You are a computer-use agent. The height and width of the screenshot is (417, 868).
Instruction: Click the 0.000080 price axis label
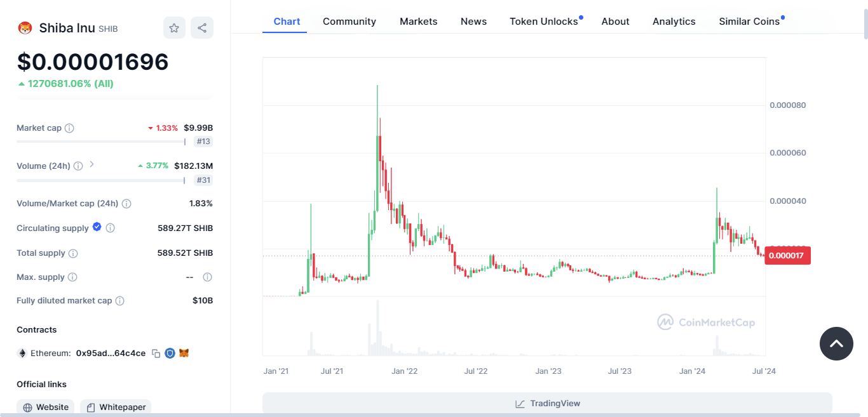tap(787, 105)
